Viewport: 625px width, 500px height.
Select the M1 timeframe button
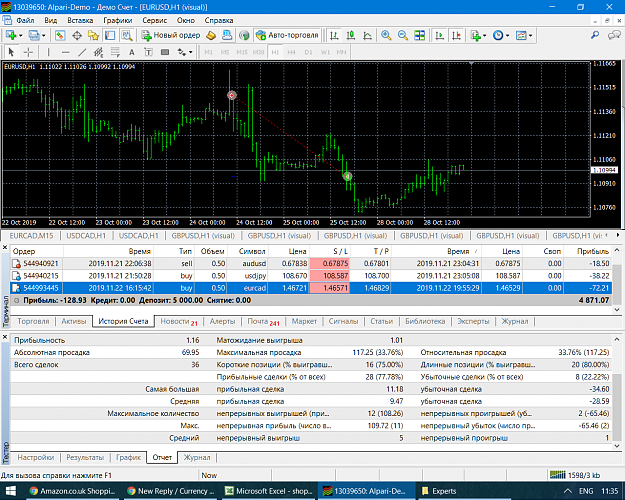(208, 52)
